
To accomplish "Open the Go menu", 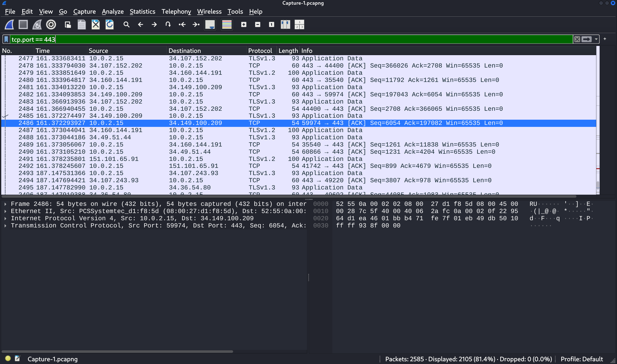I will coord(63,11).
